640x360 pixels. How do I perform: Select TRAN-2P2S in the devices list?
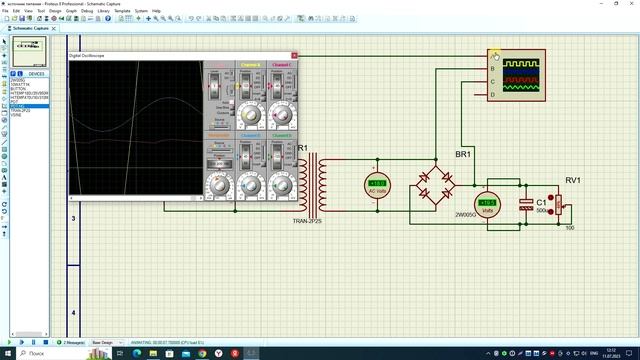20,111
